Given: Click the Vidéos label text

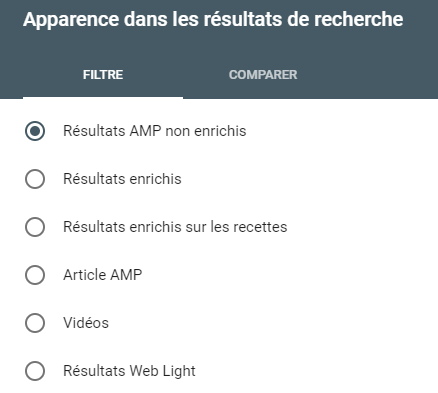Looking at the screenshot, I should (86, 323).
